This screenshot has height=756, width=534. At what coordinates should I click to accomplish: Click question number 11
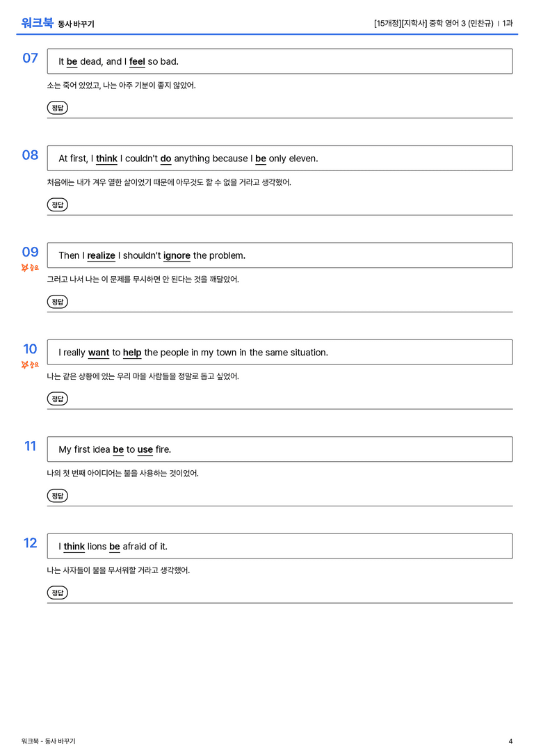tap(31, 446)
